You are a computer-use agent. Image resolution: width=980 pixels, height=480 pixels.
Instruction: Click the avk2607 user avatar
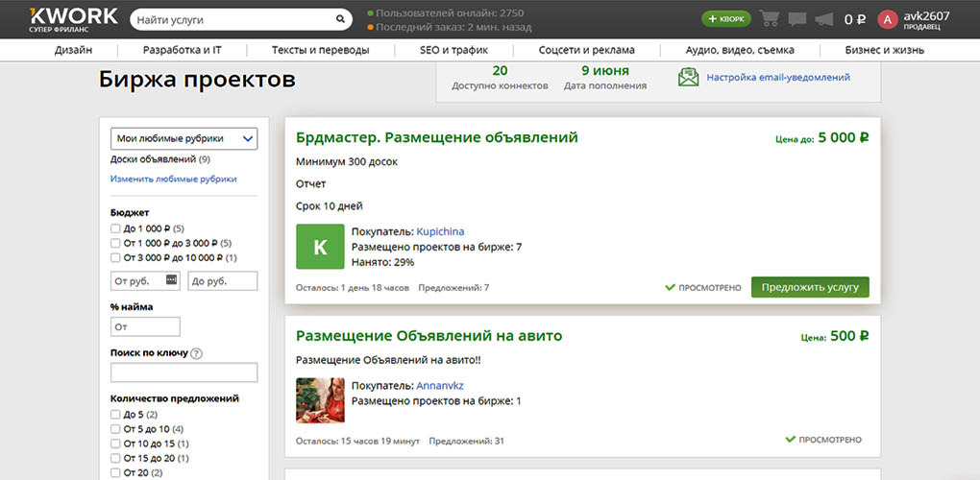(888, 19)
